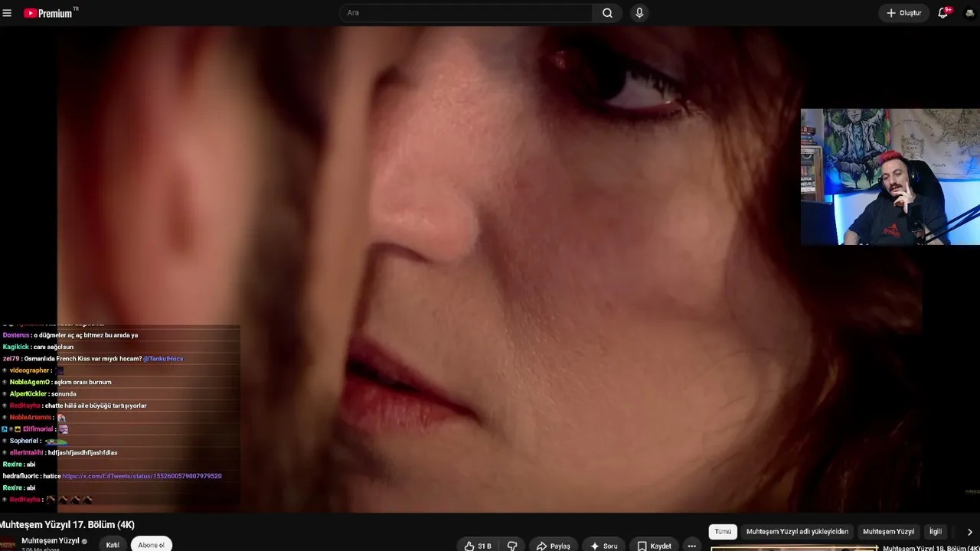Select the İlgili filter chip
The width and height of the screenshot is (980, 551).
[936, 531]
